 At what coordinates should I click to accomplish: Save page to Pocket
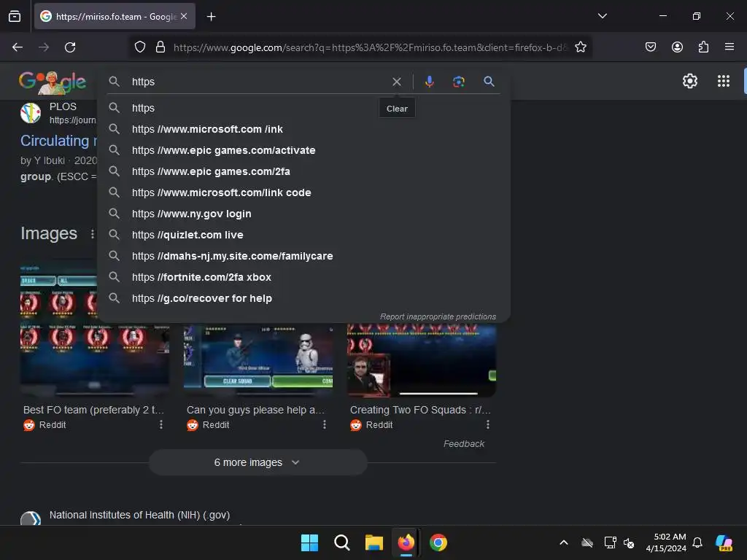click(650, 47)
